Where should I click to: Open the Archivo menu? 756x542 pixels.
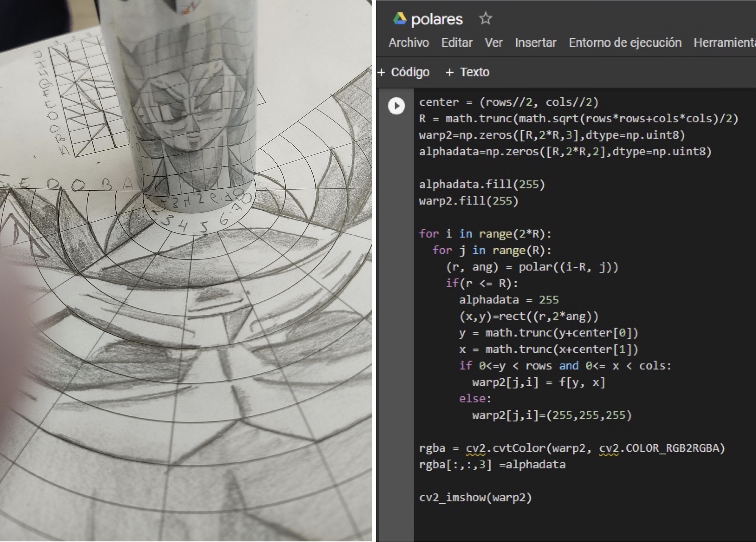(x=409, y=43)
